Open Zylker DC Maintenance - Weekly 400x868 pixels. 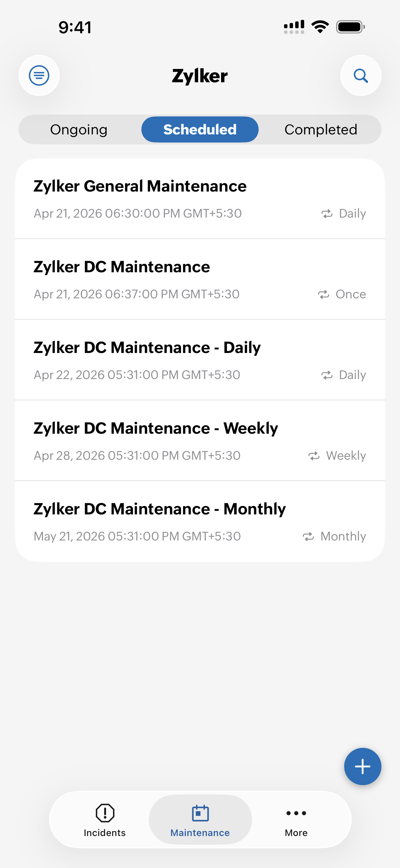pos(156,428)
